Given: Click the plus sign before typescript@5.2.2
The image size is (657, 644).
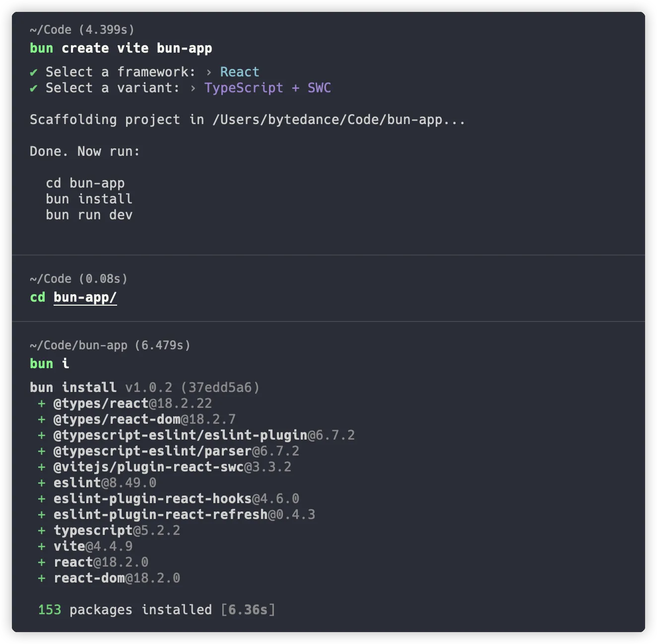Looking at the screenshot, I should click(x=42, y=530).
